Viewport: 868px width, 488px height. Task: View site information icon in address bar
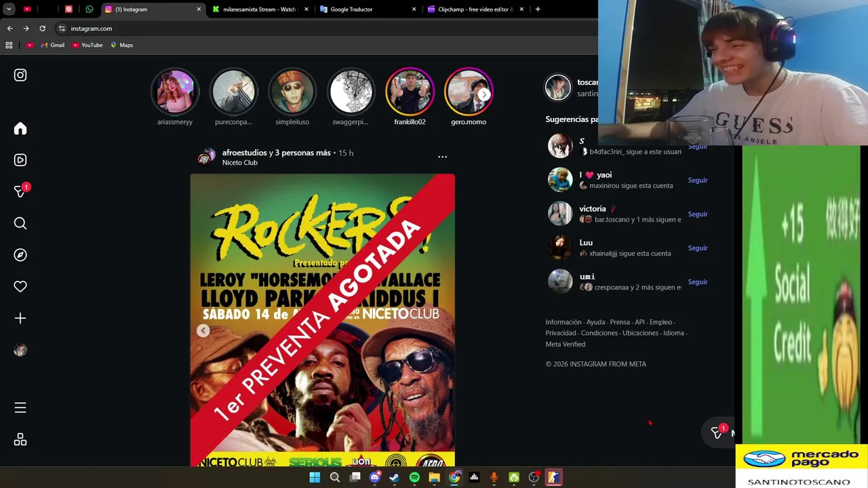point(62,28)
